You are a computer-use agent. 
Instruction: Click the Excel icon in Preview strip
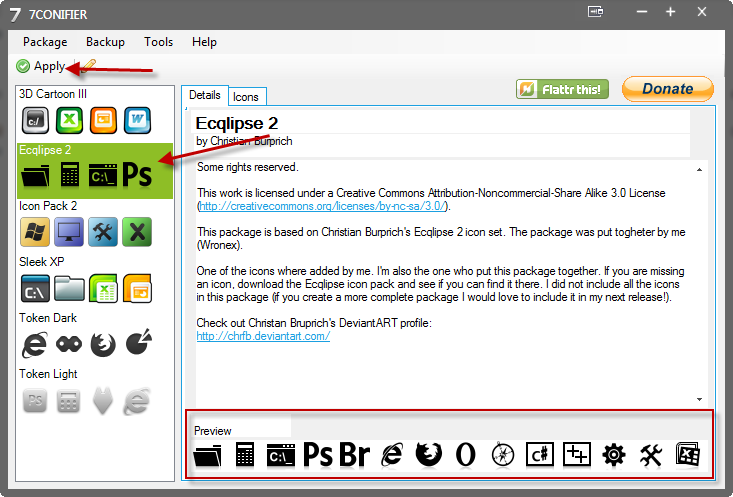[688, 454]
